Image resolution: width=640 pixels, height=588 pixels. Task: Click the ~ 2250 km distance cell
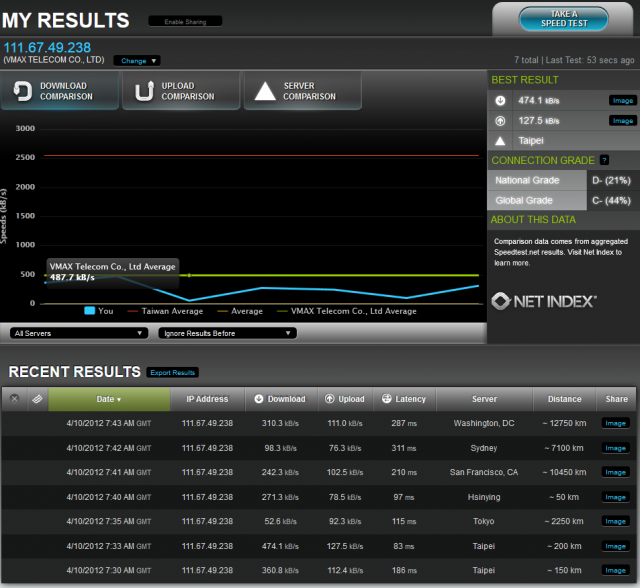click(x=564, y=521)
